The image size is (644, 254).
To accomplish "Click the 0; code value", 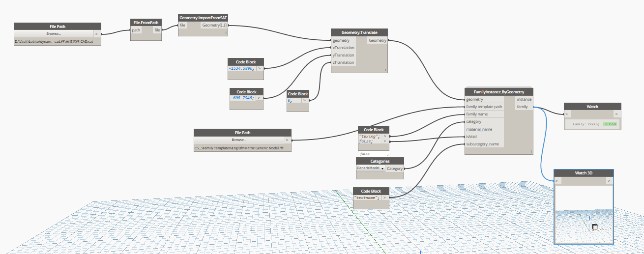I will [x=290, y=100].
